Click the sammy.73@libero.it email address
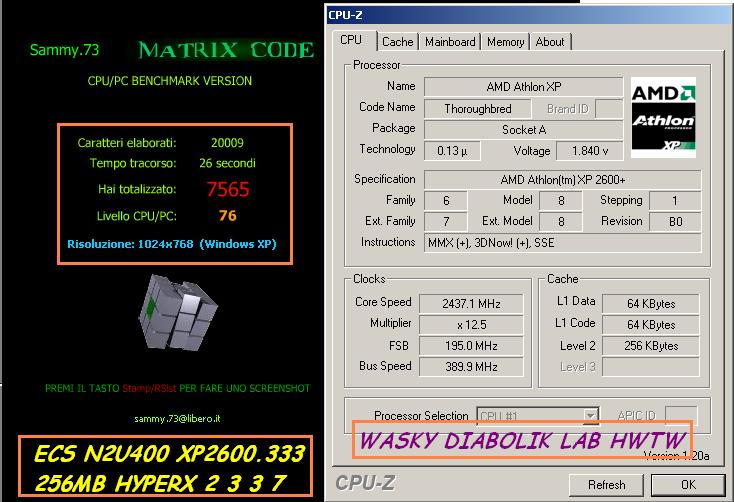The width and height of the screenshot is (734, 502). click(177, 419)
